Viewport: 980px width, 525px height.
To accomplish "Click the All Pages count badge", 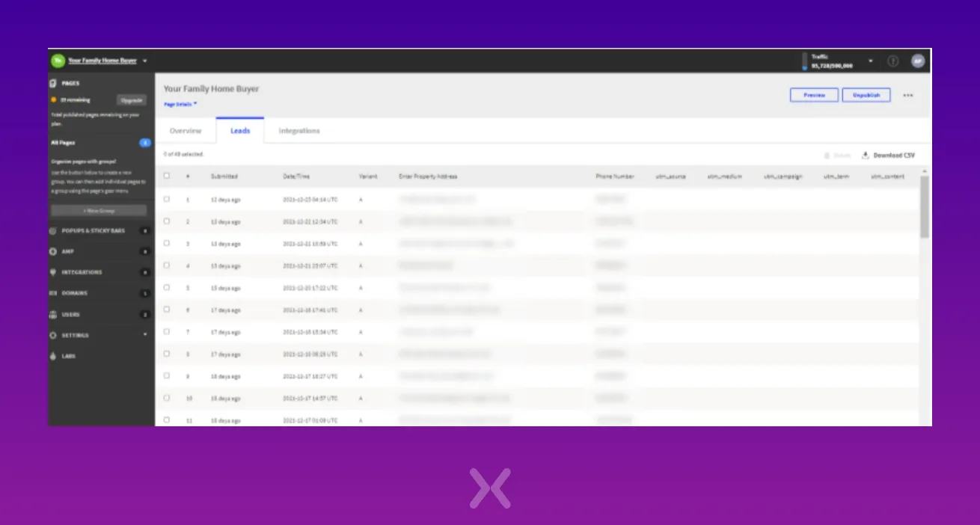I will coord(145,142).
